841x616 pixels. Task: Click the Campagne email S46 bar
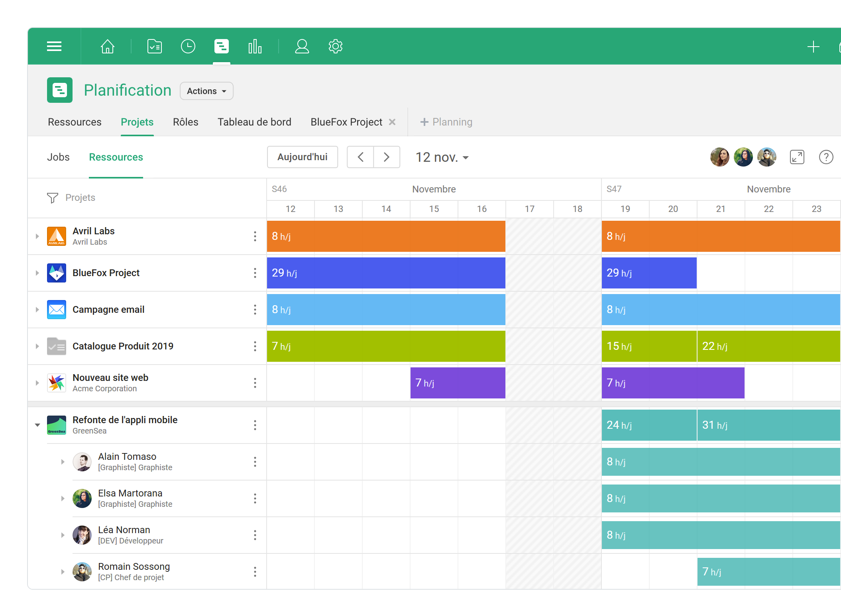coord(386,310)
